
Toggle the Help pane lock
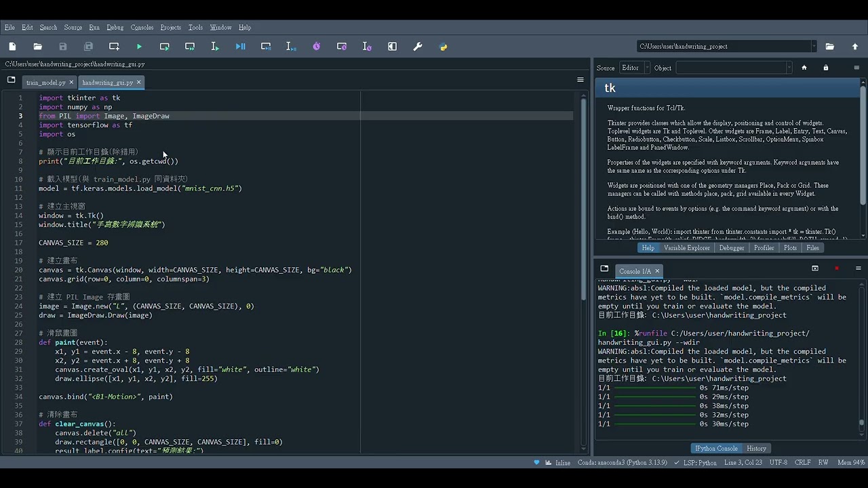coord(826,68)
